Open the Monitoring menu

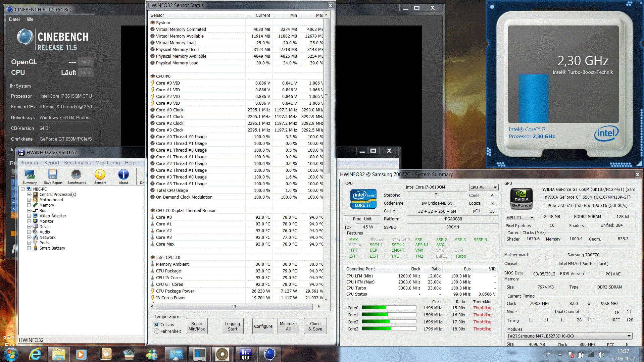[x=107, y=163]
